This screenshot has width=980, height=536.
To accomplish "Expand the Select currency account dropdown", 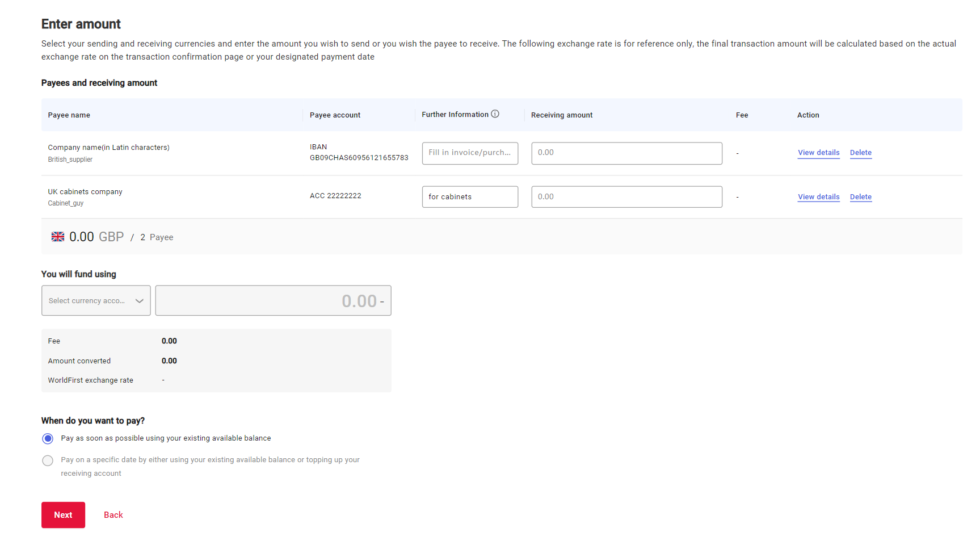I will pyautogui.click(x=95, y=301).
